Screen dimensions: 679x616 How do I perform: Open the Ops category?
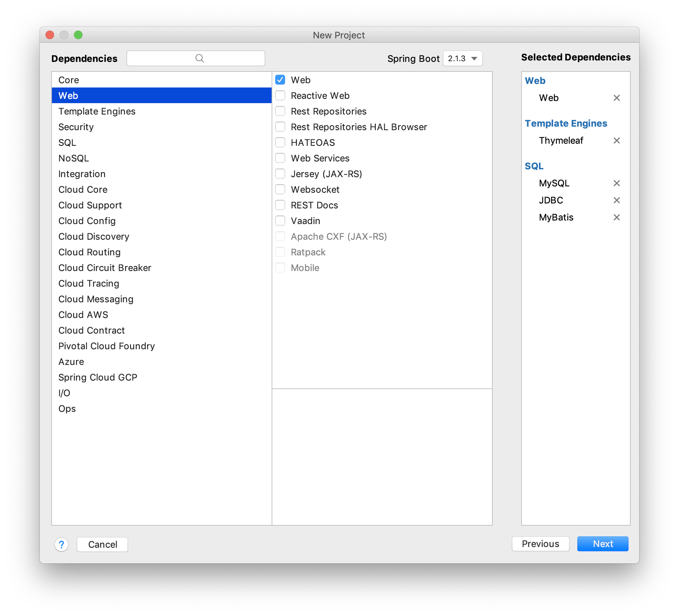[162, 409]
